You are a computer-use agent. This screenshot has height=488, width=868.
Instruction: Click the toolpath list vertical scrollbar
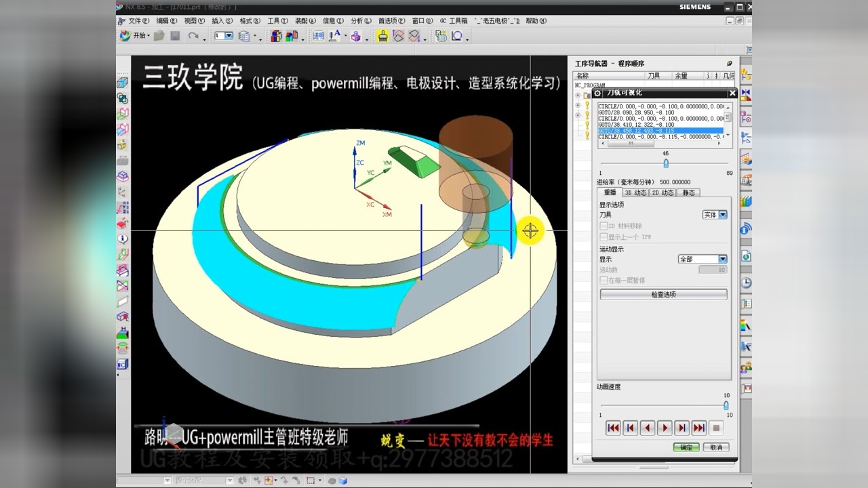point(728,121)
